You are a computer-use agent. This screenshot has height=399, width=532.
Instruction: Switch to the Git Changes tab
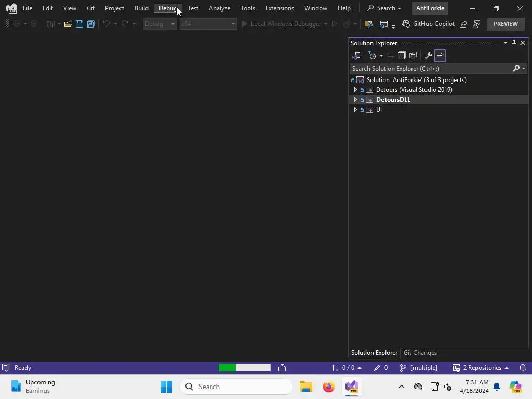click(420, 353)
